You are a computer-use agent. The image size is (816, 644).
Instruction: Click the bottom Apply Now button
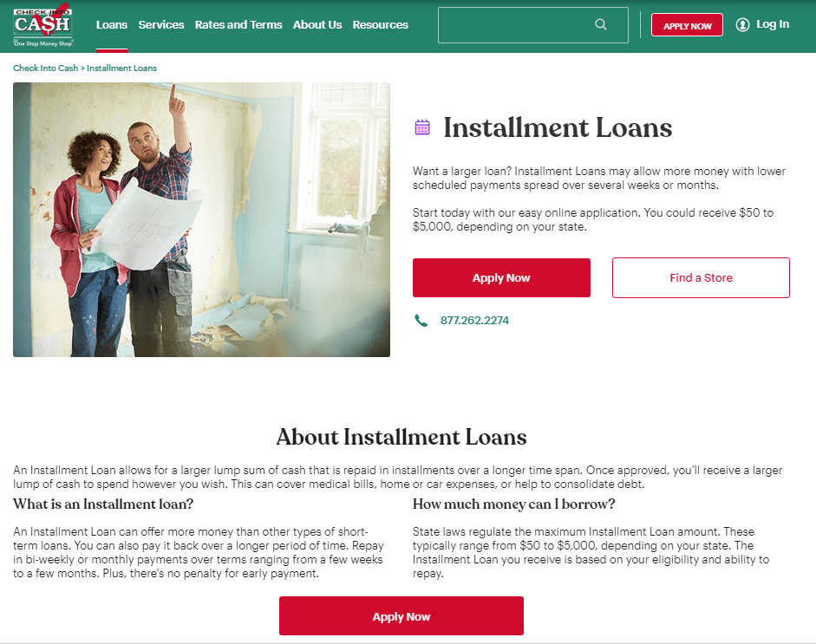401,616
